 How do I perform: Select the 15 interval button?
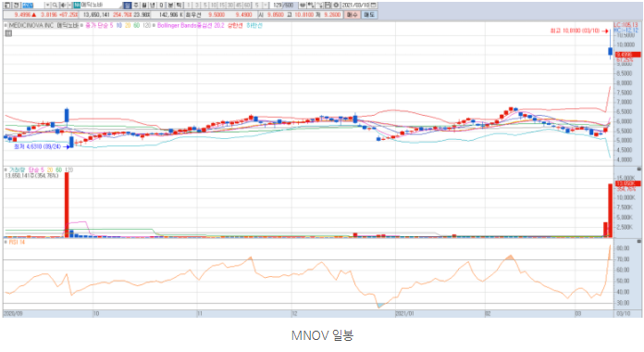pyautogui.click(x=222, y=5)
